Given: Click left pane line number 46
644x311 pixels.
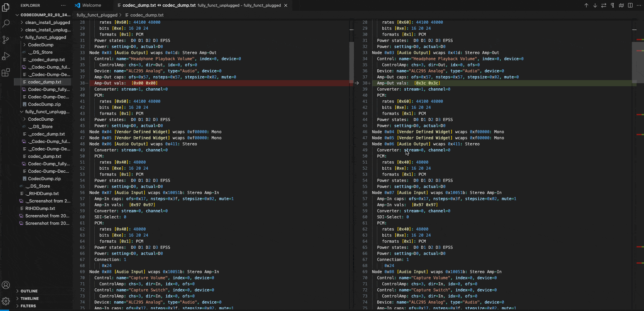Looking at the screenshot, I should click(x=82, y=132).
